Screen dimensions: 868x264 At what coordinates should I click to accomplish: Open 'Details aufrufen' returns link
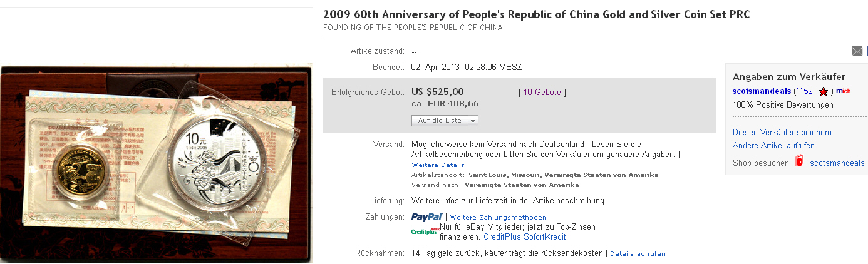pos(638,253)
